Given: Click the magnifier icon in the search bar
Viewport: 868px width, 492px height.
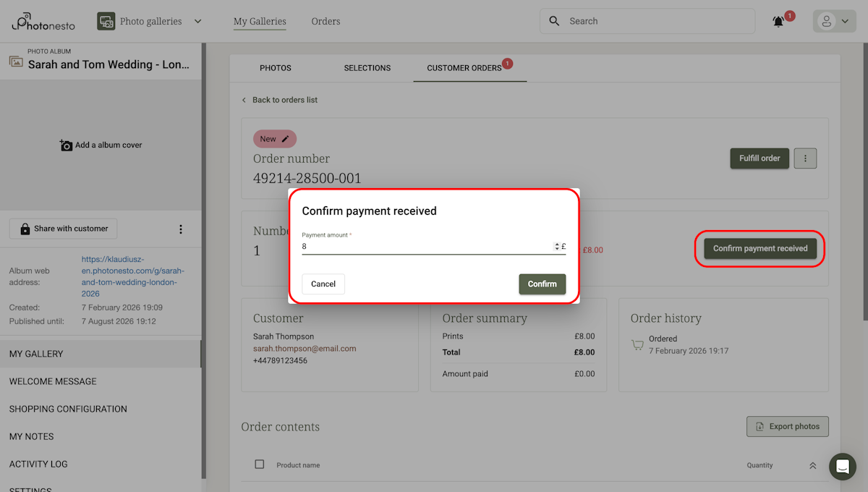Looking at the screenshot, I should 554,21.
